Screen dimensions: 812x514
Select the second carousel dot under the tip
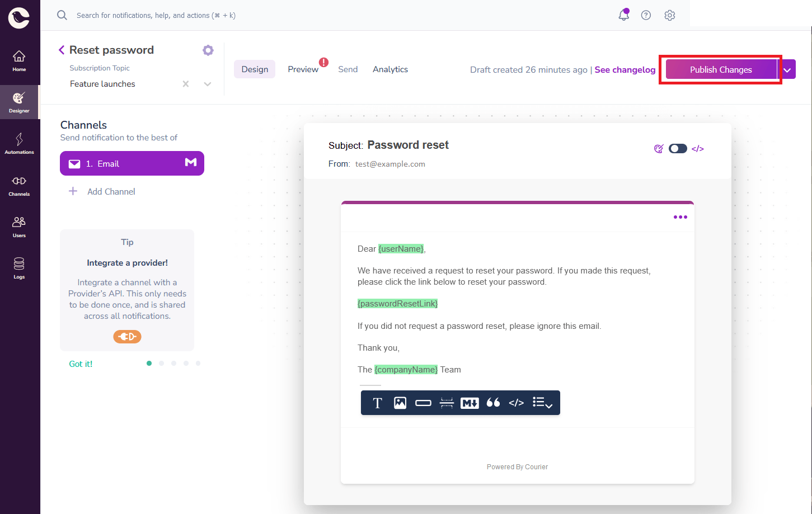pos(161,363)
